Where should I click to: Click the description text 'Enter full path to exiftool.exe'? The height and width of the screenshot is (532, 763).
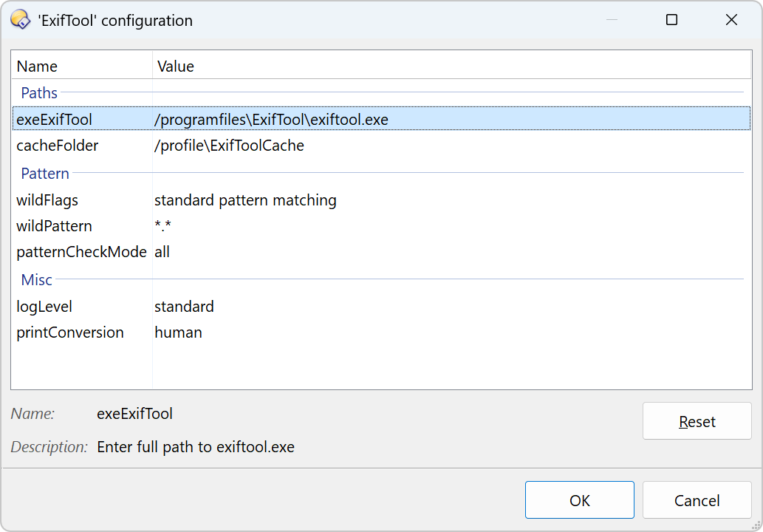pos(196,447)
